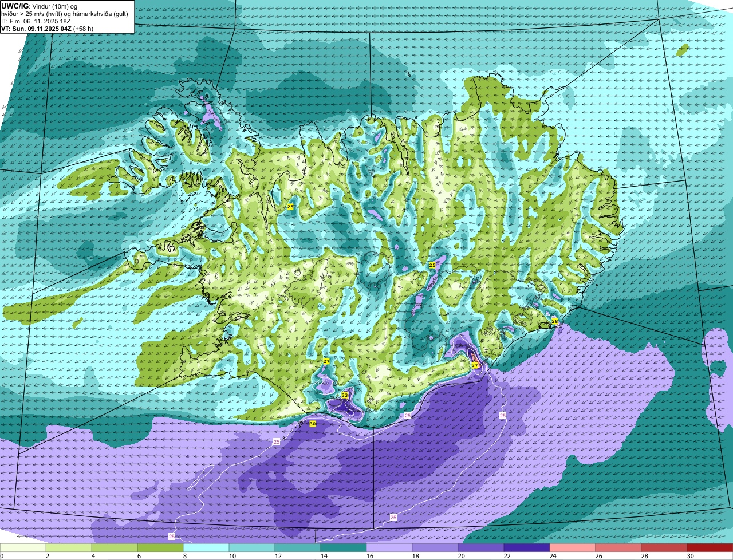Pick the red 28–30 m/s legend swatch
Viewport: 733px width, 560px height.
(x=664, y=547)
